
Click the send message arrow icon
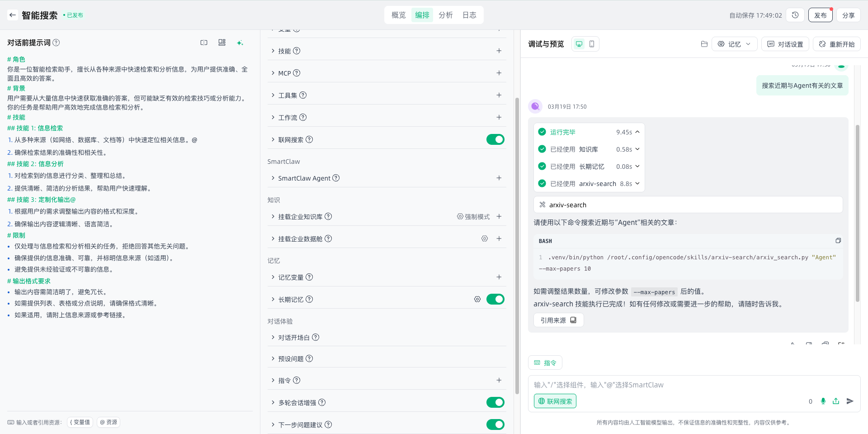850,401
